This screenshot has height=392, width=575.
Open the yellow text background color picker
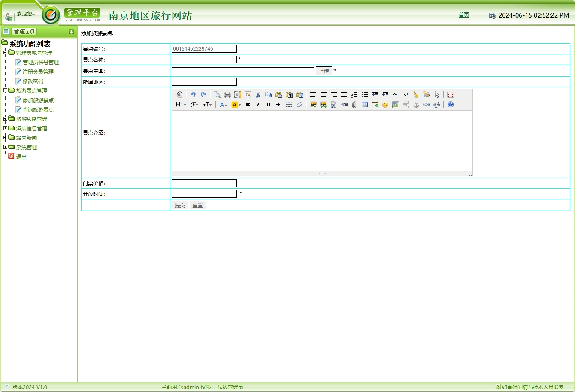[236, 105]
